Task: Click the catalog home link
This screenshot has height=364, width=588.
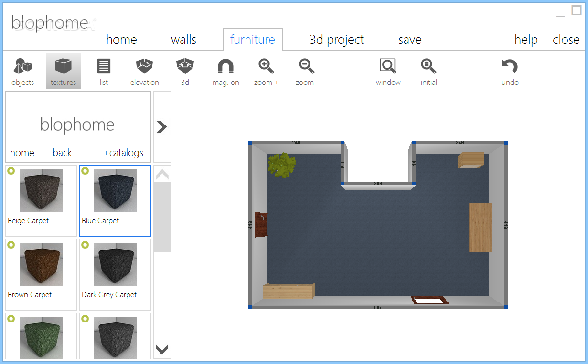Action: tap(22, 153)
